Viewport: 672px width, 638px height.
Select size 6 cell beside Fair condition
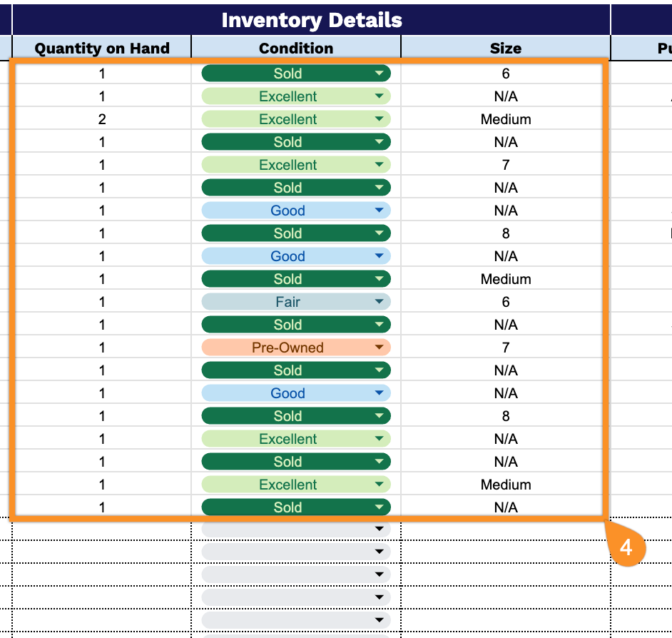coord(505,302)
